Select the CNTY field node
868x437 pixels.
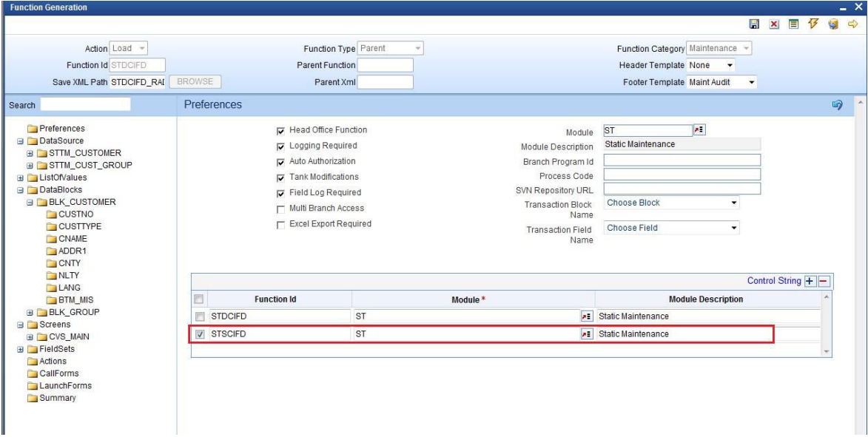tap(64, 262)
